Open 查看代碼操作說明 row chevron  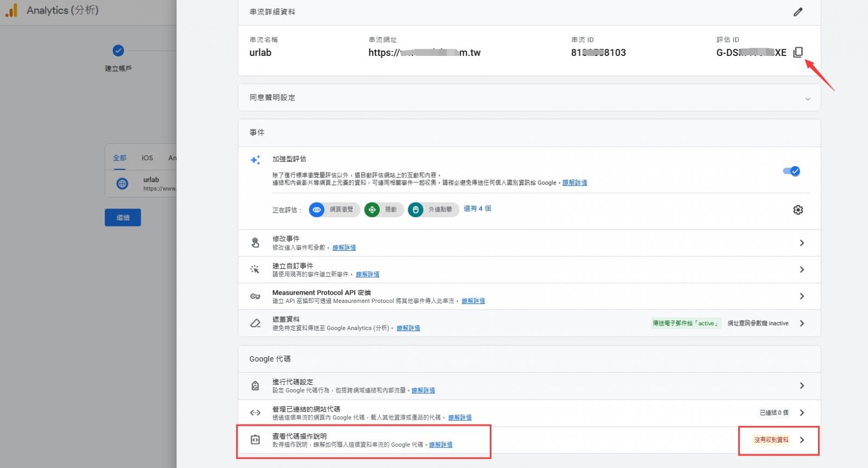point(802,440)
